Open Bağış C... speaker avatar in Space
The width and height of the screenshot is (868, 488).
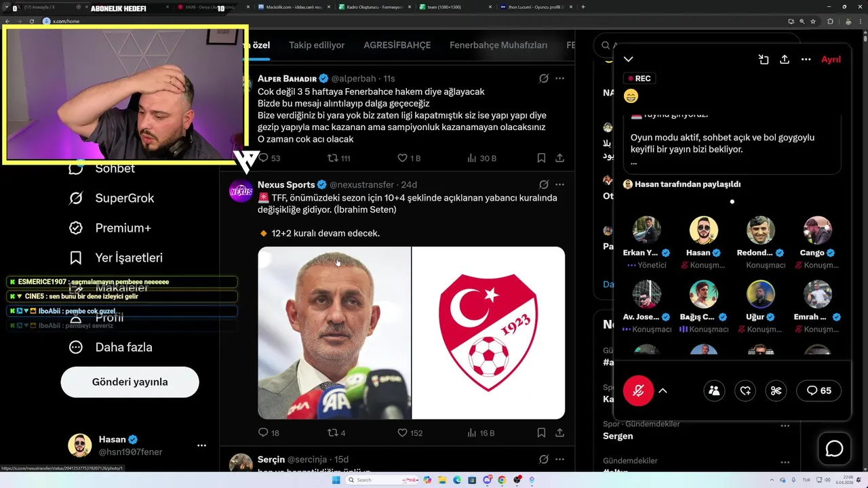(704, 294)
